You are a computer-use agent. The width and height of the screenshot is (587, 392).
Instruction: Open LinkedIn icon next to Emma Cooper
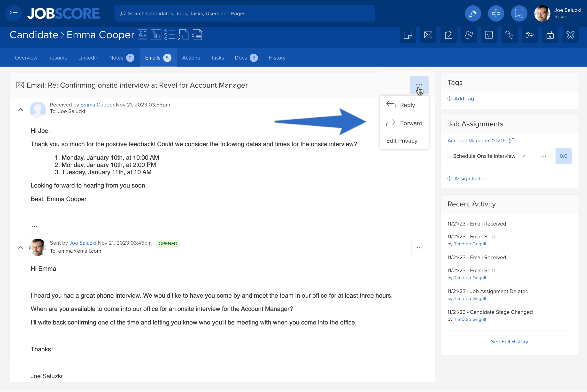(156, 35)
